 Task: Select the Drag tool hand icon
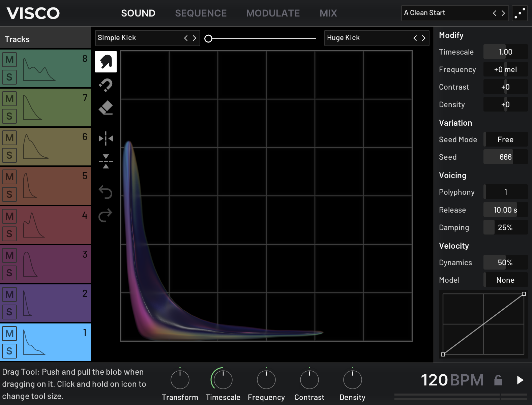point(106,62)
